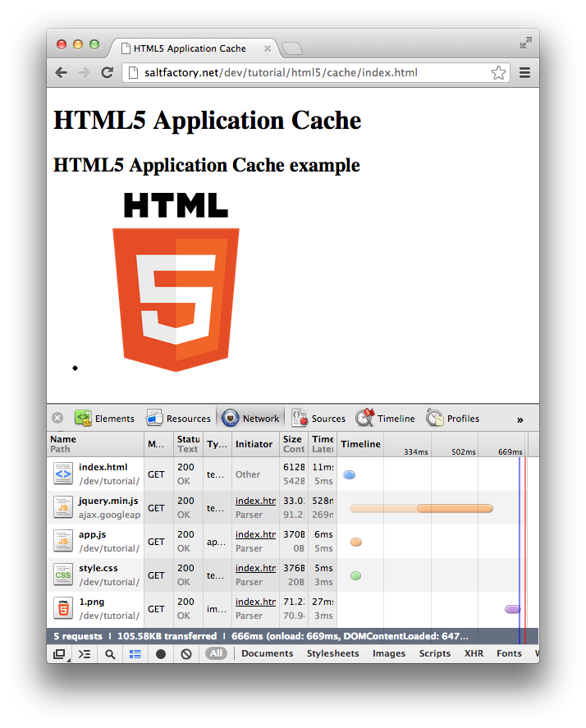Image resolution: width=586 pixels, height=728 pixels.
Task: Follow the 1.png initiator link
Action: pos(255,602)
